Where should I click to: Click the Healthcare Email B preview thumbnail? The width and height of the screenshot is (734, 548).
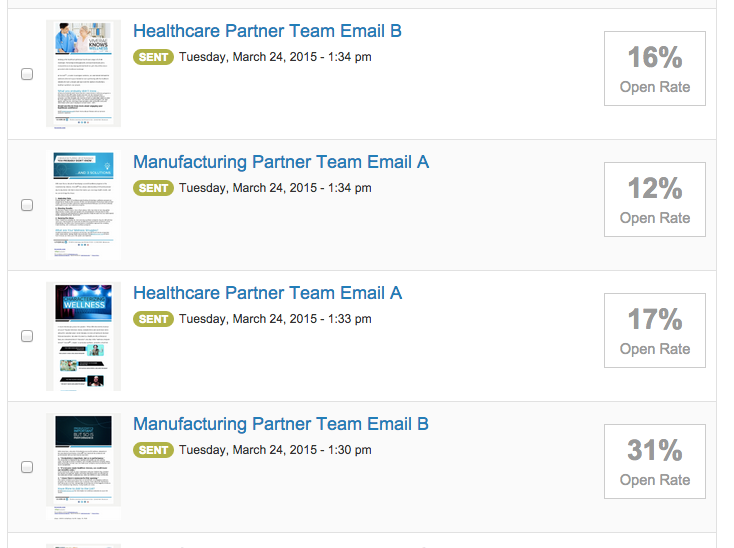[83, 73]
